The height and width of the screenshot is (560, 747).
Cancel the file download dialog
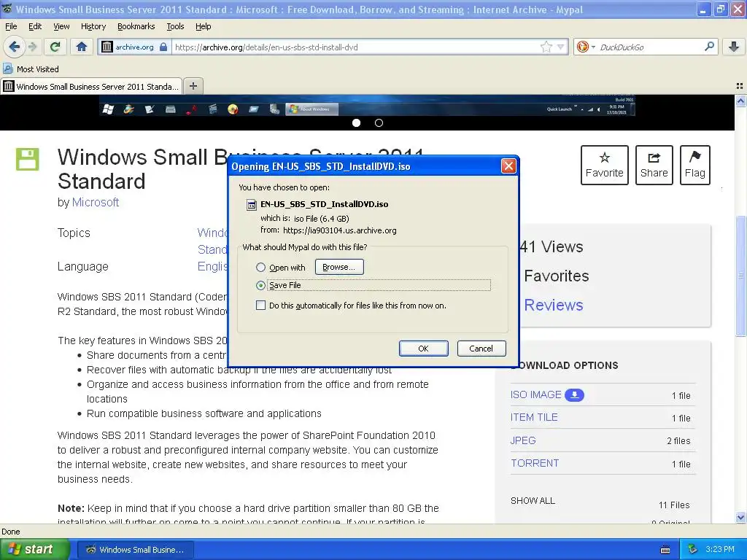pos(481,349)
